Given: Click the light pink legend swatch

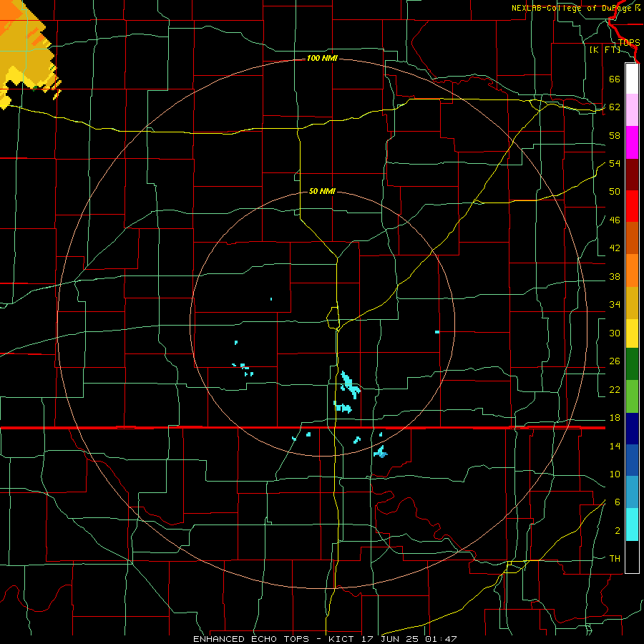Looking at the screenshot, I should tap(632, 110).
